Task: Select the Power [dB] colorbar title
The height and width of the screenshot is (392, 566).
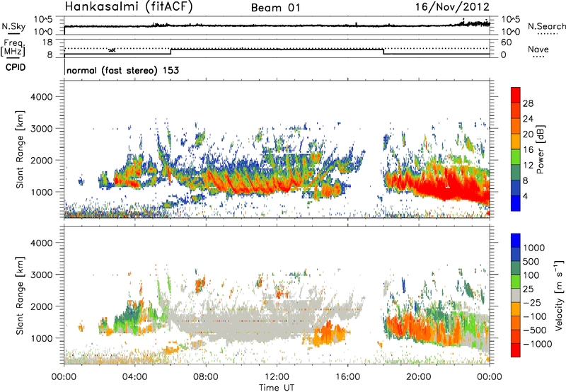Action: (x=540, y=149)
